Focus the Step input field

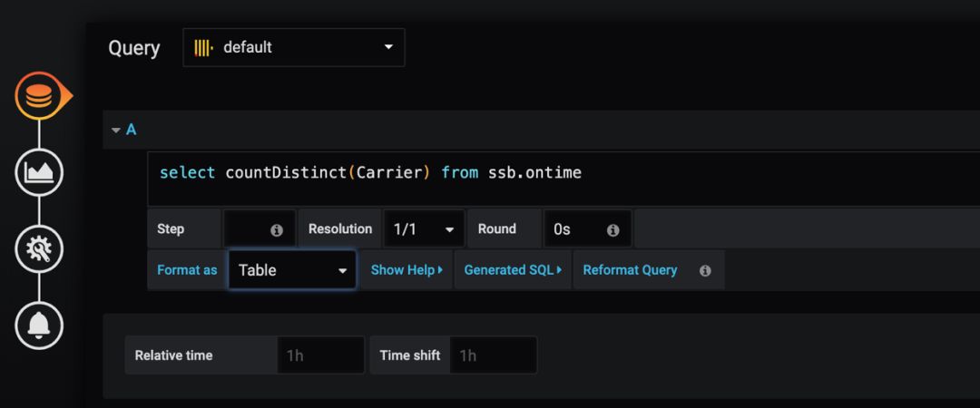pos(259,229)
